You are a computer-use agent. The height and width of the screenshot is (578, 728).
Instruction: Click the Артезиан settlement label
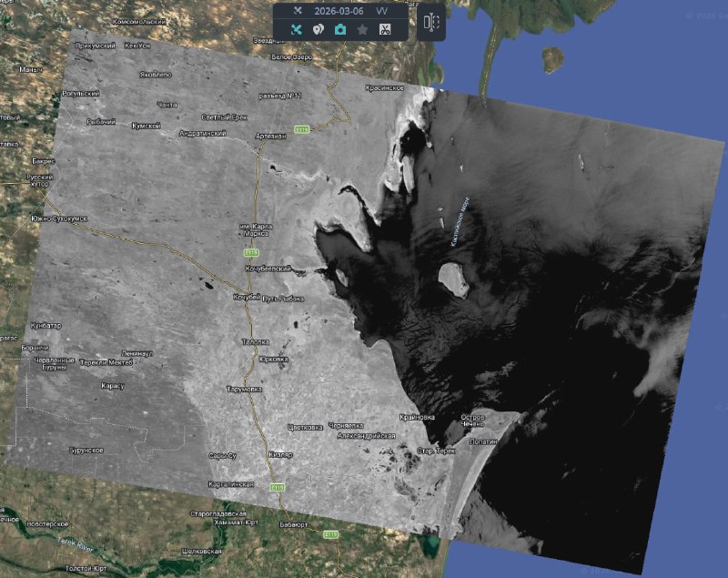[271, 136]
